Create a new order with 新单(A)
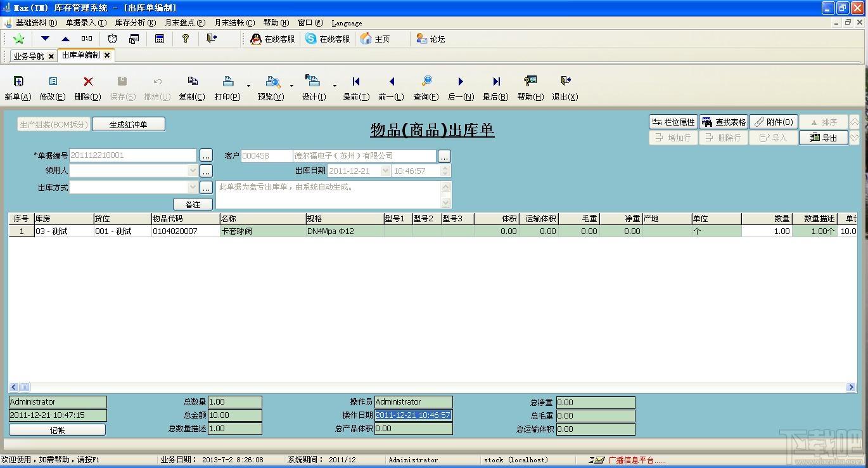 (x=18, y=88)
